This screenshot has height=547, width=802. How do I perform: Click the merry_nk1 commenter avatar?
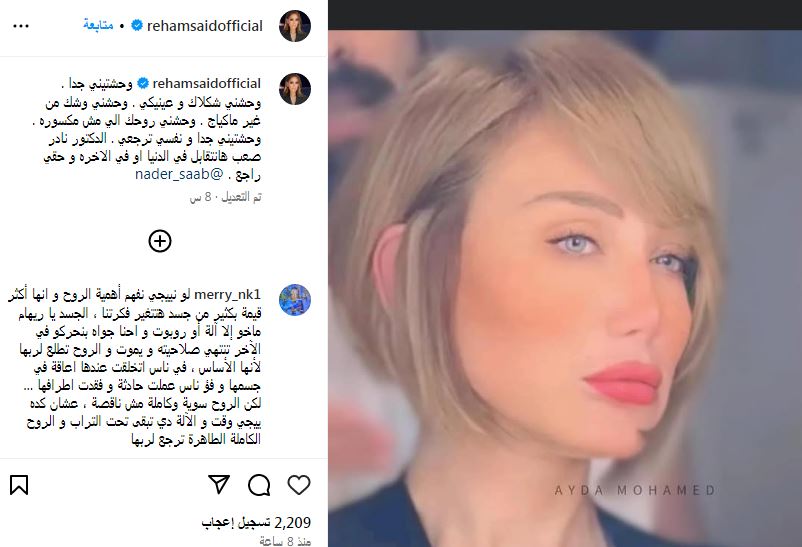point(295,300)
